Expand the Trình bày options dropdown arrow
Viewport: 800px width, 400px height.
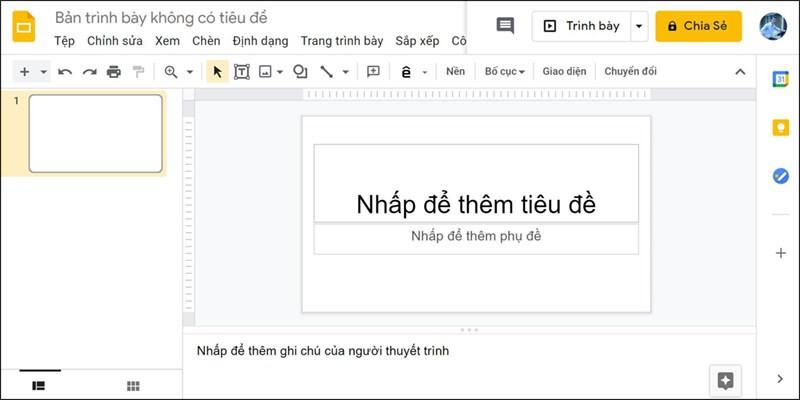pyautogui.click(x=639, y=26)
